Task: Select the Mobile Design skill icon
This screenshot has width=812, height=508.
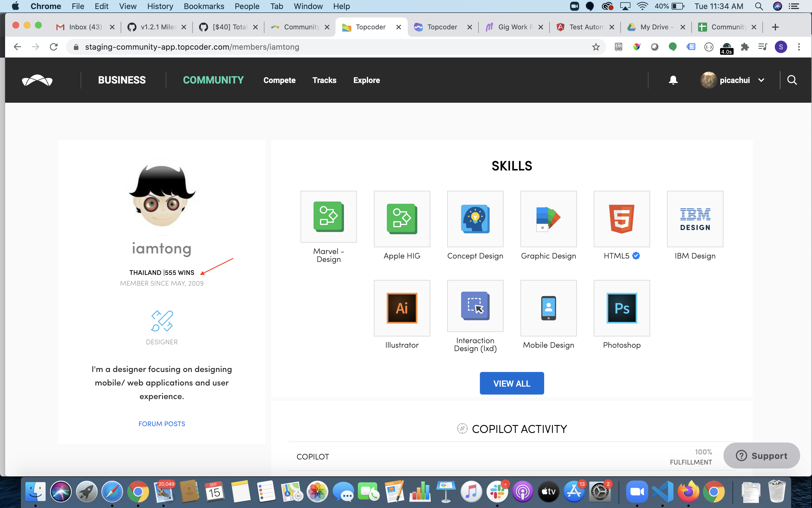Action: pos(548,308)
